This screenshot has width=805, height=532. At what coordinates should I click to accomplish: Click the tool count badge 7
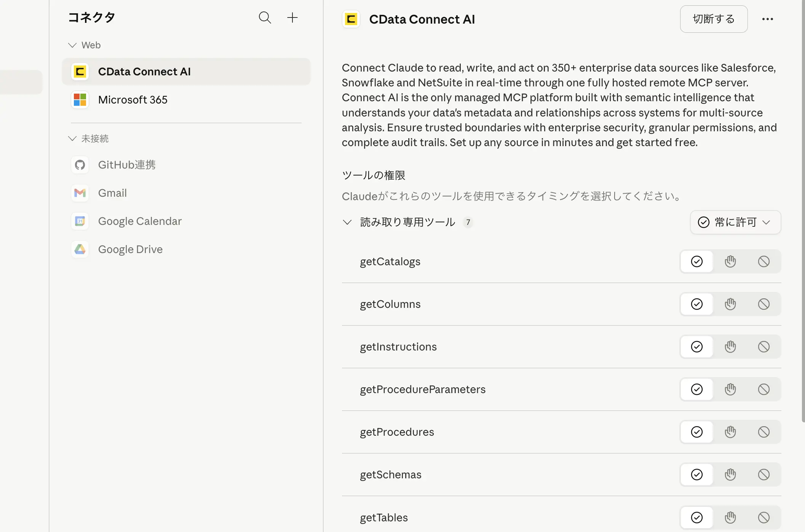pos(468,222)
